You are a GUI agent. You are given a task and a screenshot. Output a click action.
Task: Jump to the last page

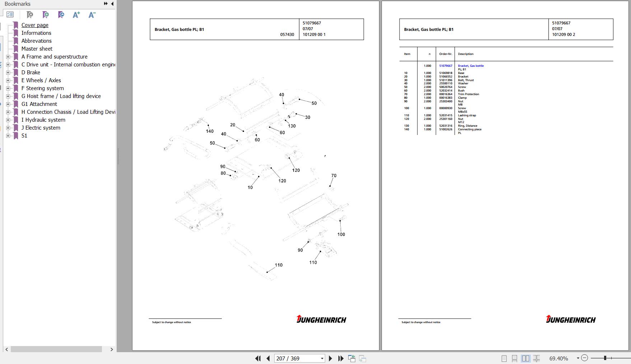click(x=341, y=358)
